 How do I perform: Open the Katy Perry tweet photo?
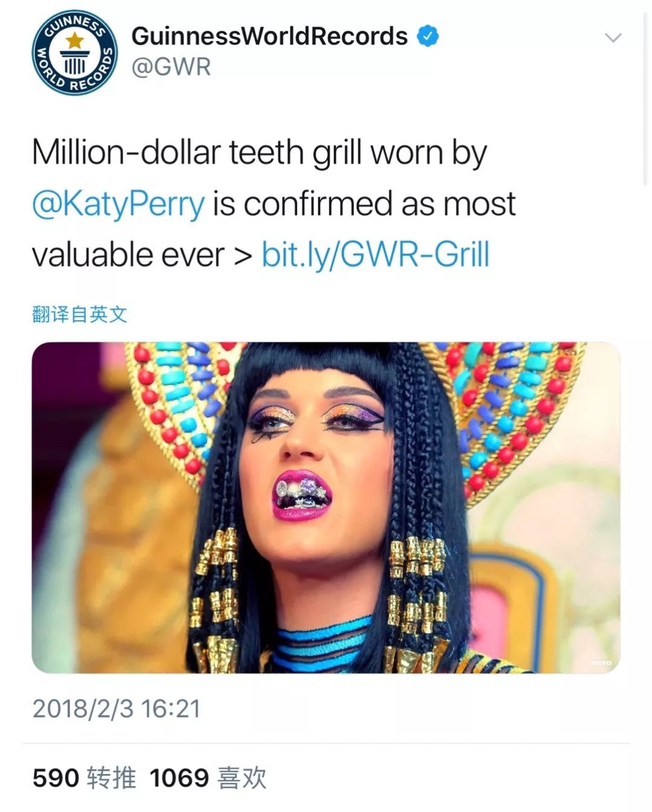coord(326,507)
